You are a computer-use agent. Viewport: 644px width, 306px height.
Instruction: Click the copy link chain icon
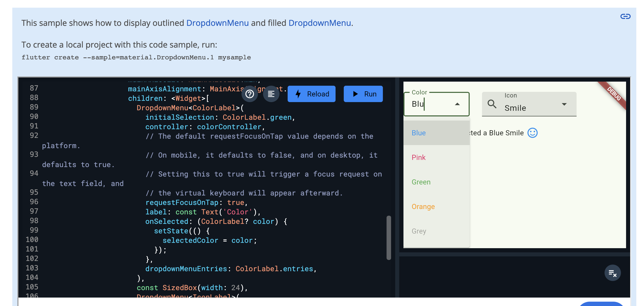(x=625, y=17)
